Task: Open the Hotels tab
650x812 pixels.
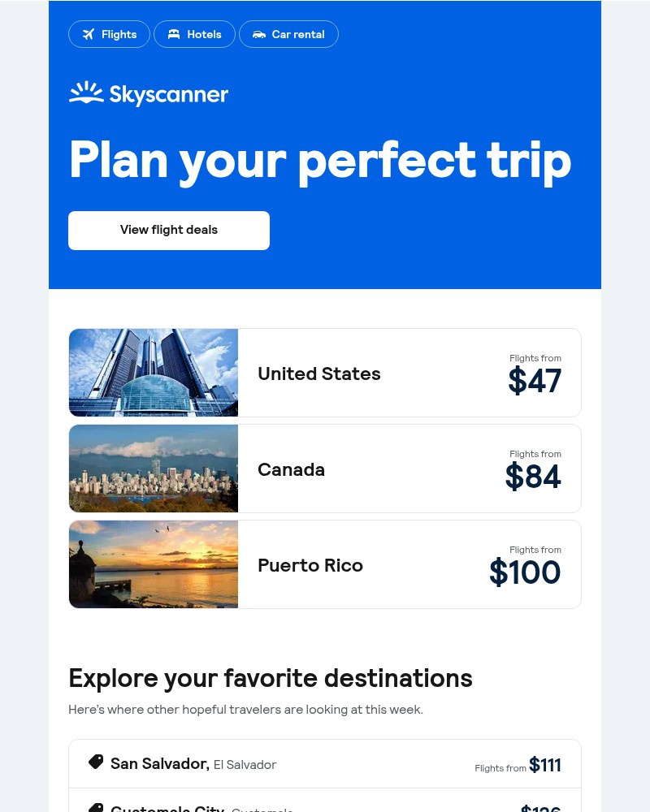Action: point(195,34)
